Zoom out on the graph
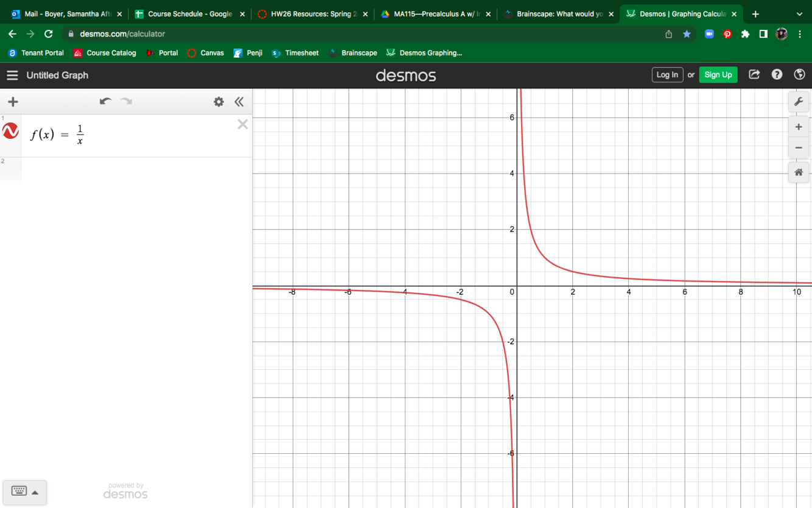This screenshot has height=508, width=812. 799,148
